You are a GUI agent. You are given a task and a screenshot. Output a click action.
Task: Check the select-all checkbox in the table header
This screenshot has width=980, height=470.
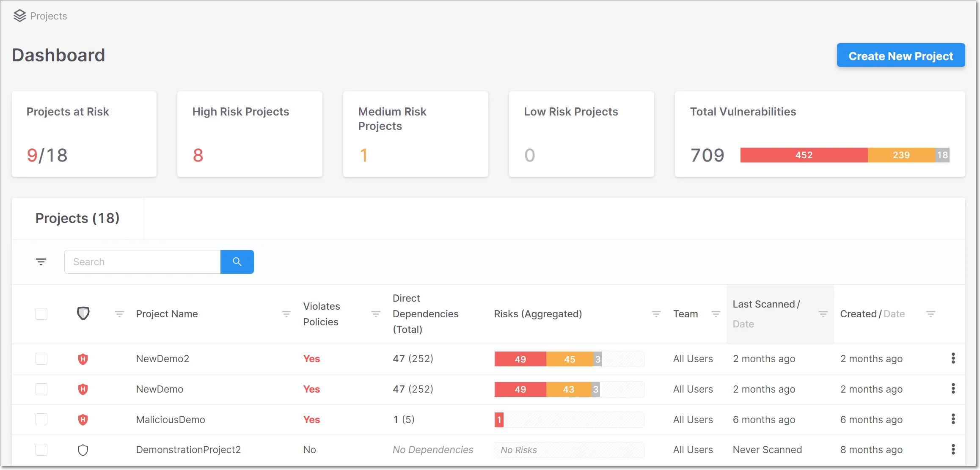click(41, 313)
